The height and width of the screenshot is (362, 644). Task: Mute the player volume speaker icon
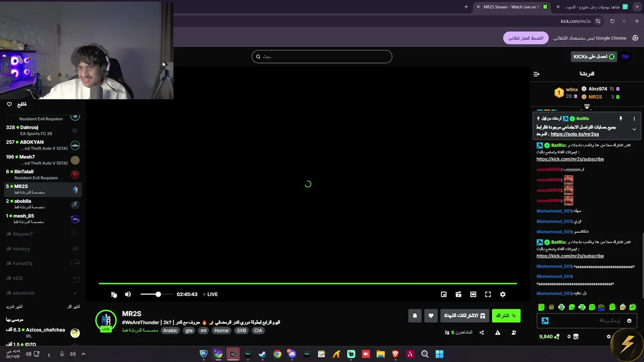tap(128, 294)
